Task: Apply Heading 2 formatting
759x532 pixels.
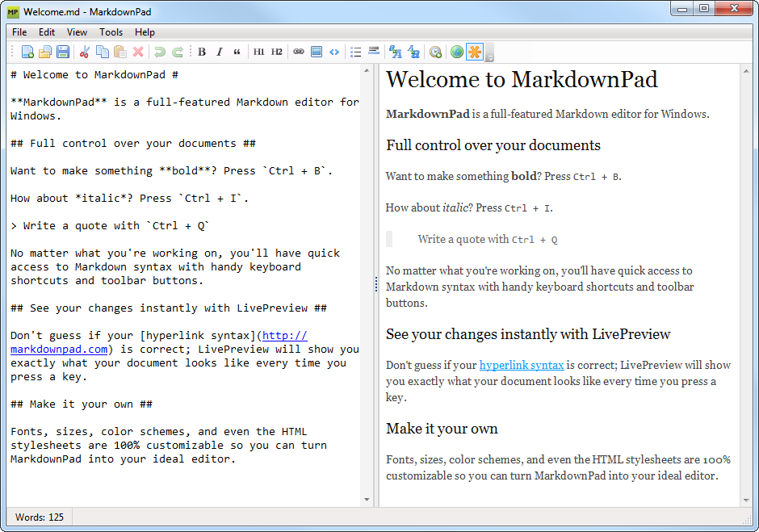Action: click(x=276, y=52)
